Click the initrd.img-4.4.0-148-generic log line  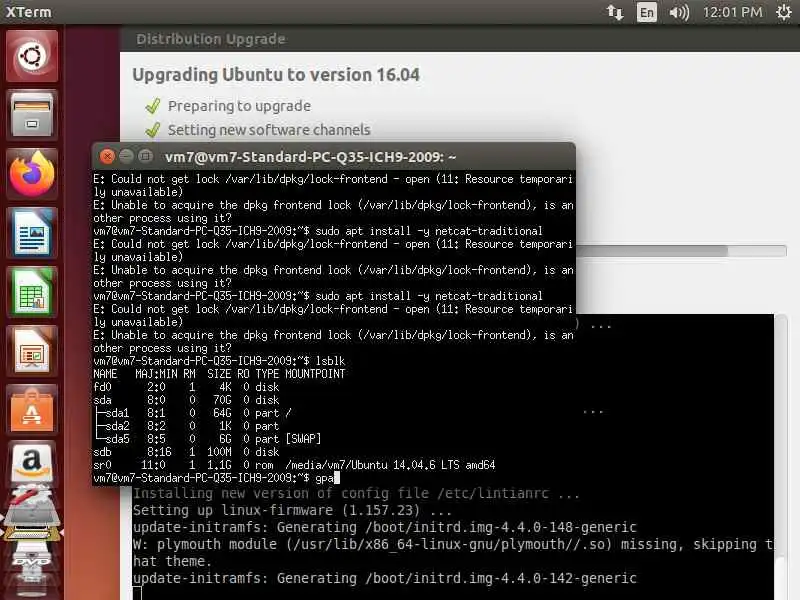pos(385,527)
